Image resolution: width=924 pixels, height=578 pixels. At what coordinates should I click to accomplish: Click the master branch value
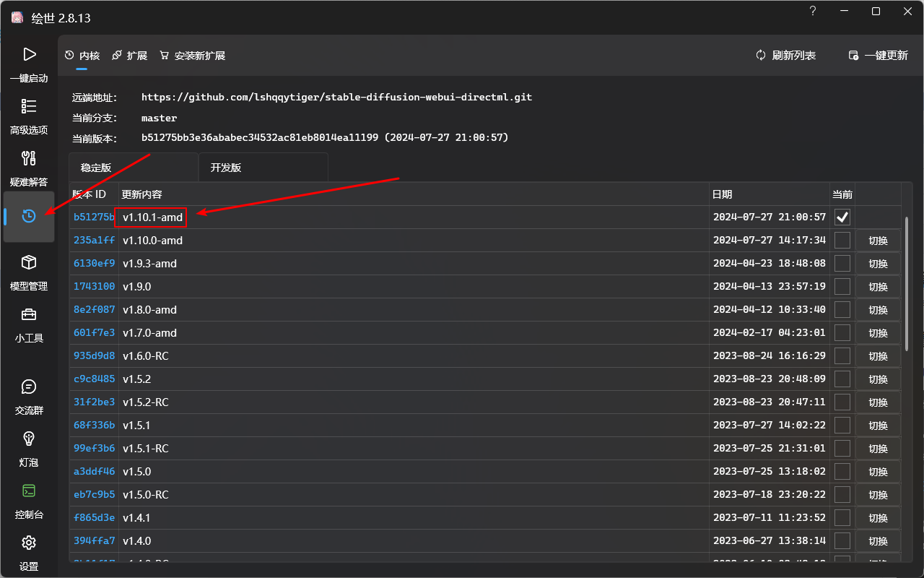point(159,117)
